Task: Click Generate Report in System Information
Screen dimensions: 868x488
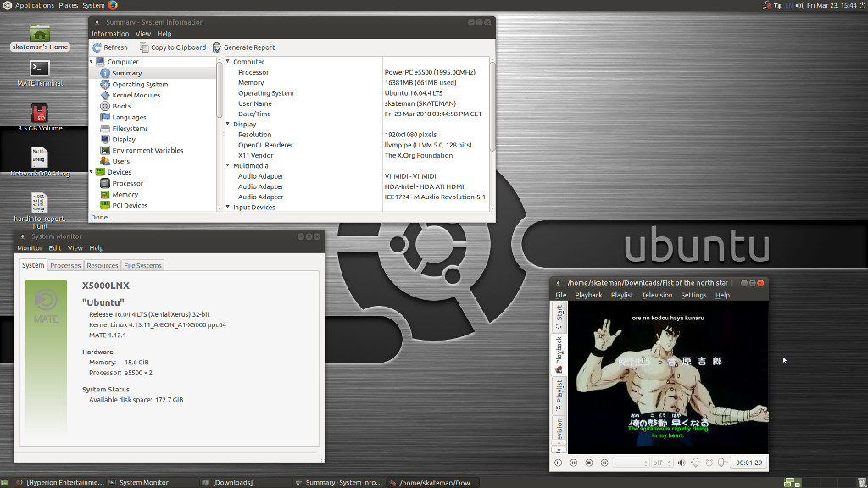Action: click(243, 47)
